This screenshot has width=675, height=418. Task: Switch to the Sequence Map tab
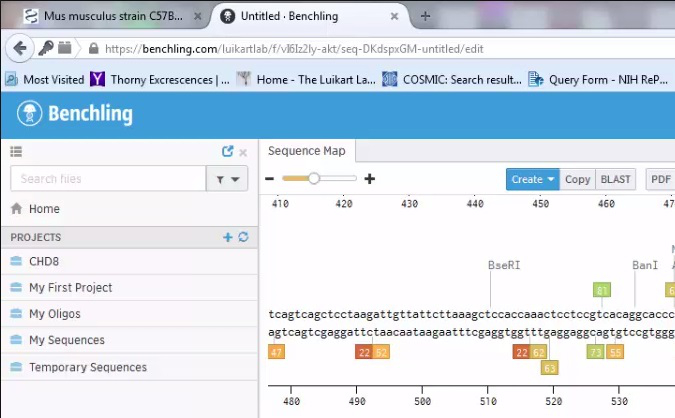(307, 151)
